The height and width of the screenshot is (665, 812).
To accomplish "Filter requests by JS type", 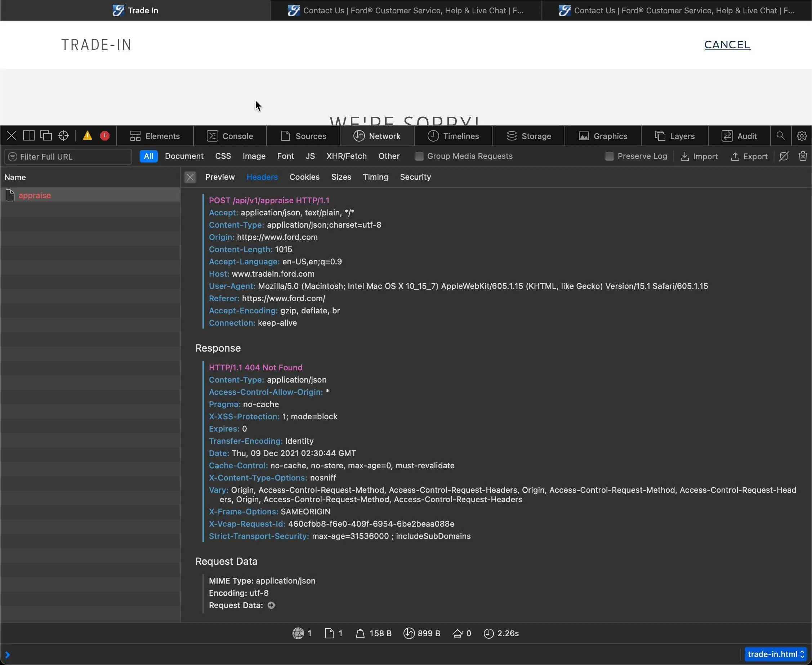I will pos(310,156).
